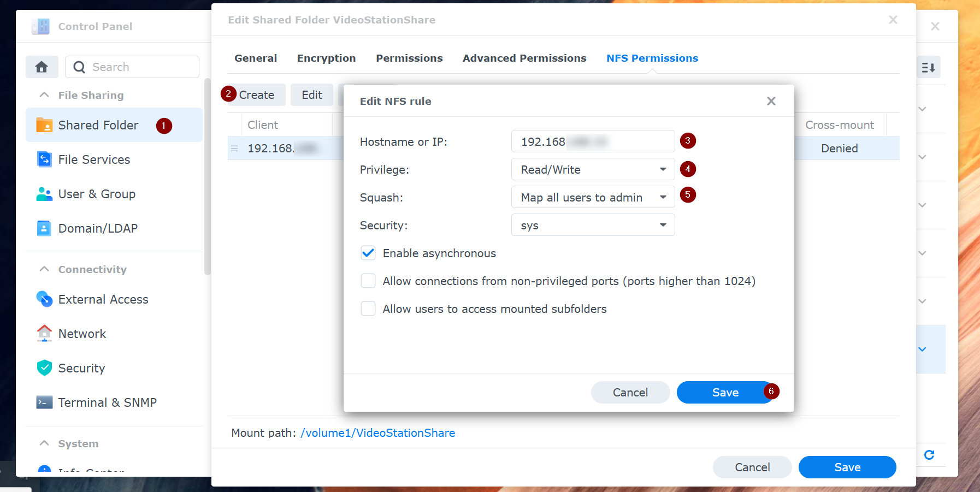Click the search magnifier icon
The width and height of the screenshot is (980, 492).
tap(79, 67)
